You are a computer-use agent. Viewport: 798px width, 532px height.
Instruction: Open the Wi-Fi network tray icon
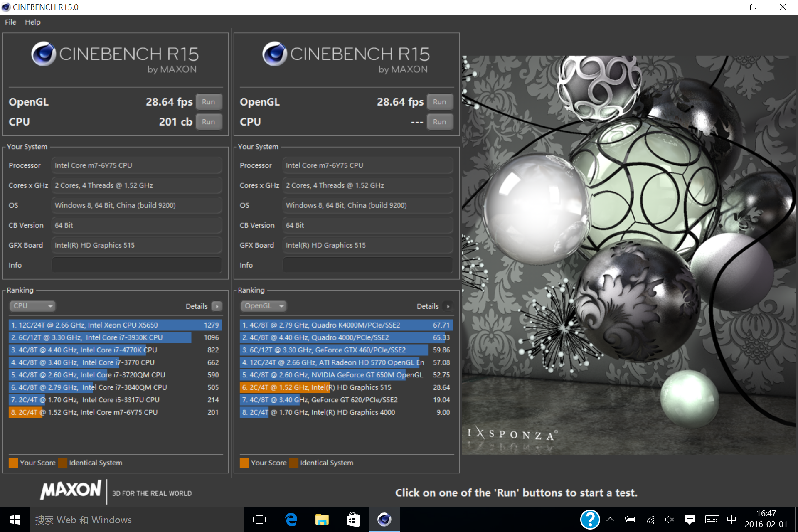pyautogui.click(x=650, y=520)
